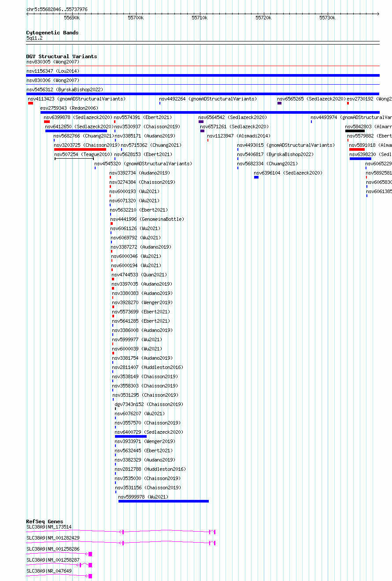Open variant dgv7343n152 (Chaisson2019)
Screen dimensions: 392x581
(x=149, y=404)
